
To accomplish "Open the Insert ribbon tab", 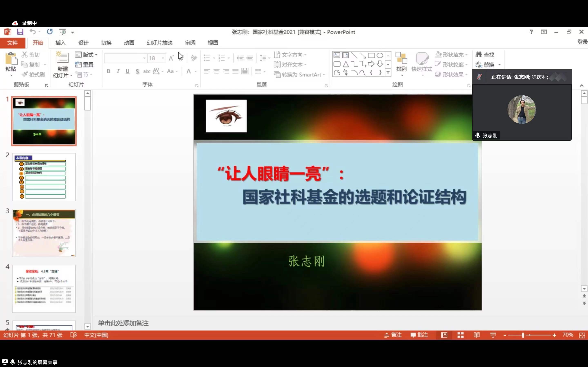I will (60, 43).
